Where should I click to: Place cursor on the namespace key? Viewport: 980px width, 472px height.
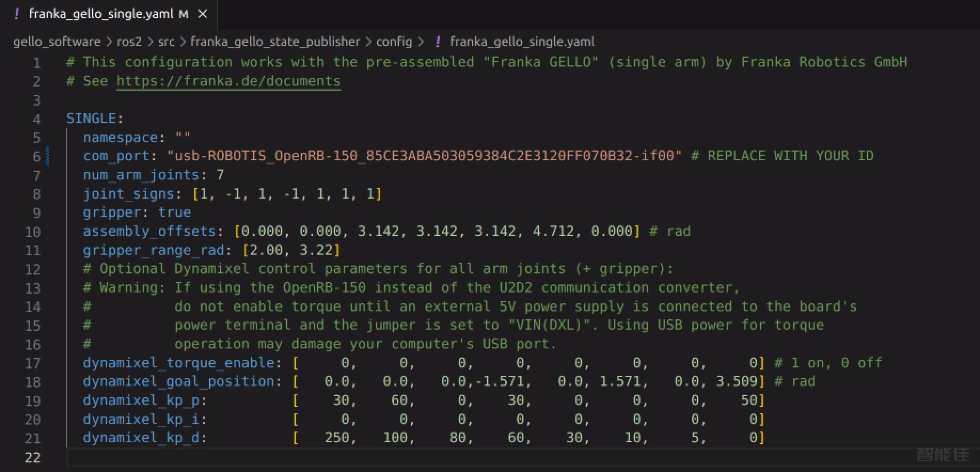121,138
